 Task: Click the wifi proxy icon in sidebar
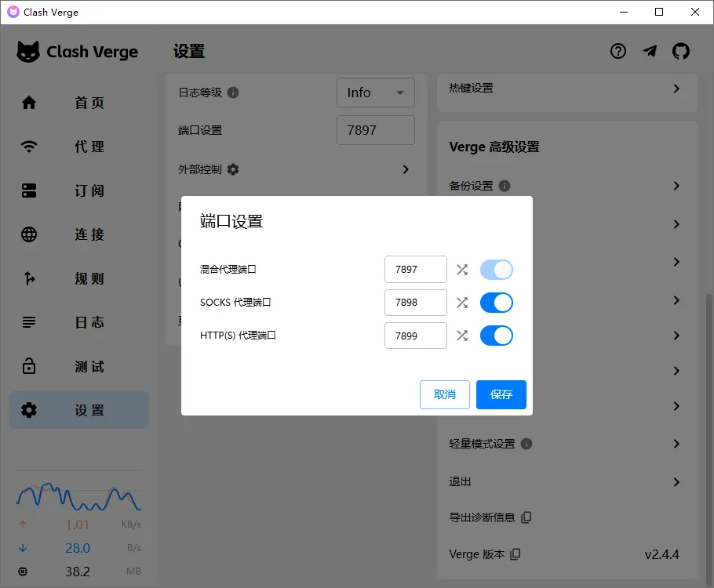click(29, 147)
